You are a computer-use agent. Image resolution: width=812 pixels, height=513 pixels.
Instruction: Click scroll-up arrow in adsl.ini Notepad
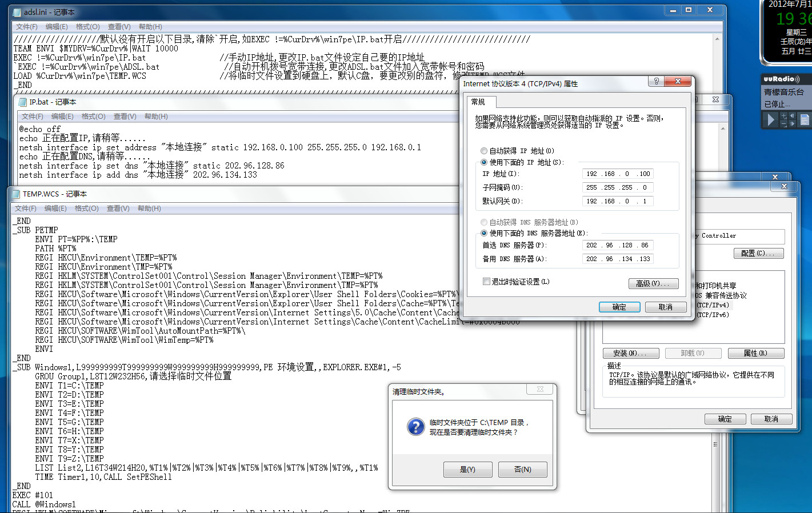pos(717,39)
